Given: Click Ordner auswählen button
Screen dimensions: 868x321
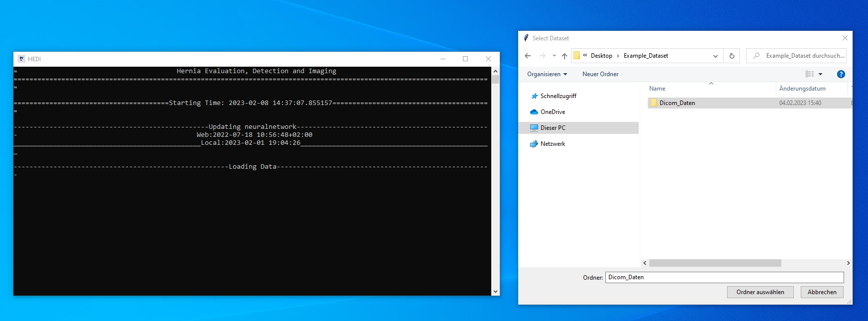Looking at the screenshot, I should click(x=760, y=292).
